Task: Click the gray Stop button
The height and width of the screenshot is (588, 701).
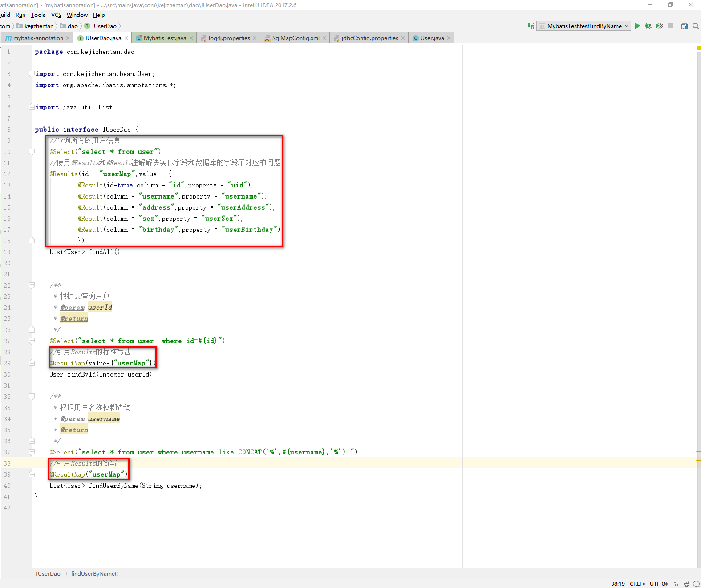Action: 671,26
